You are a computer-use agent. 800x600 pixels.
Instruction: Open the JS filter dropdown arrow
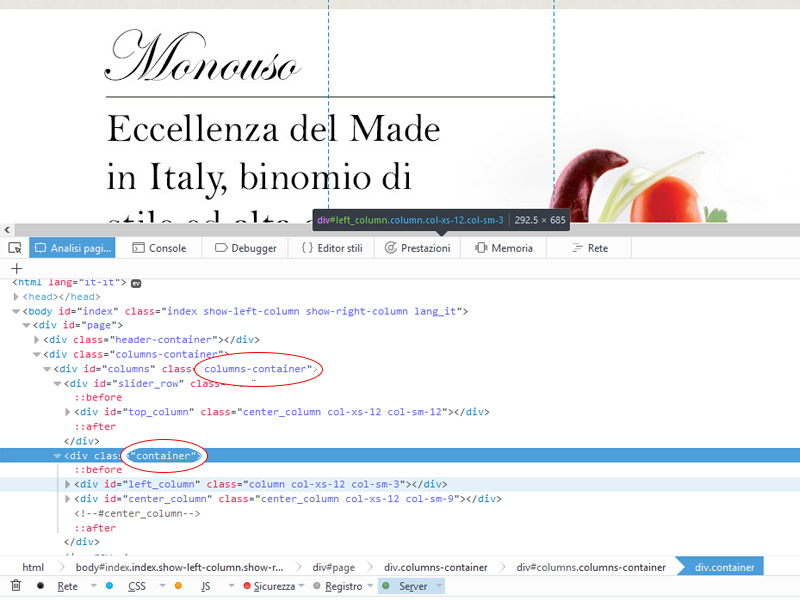(231, 586)
